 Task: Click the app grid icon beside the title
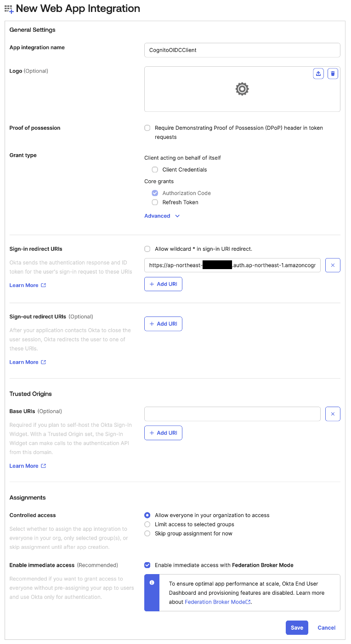coord(9,9)
